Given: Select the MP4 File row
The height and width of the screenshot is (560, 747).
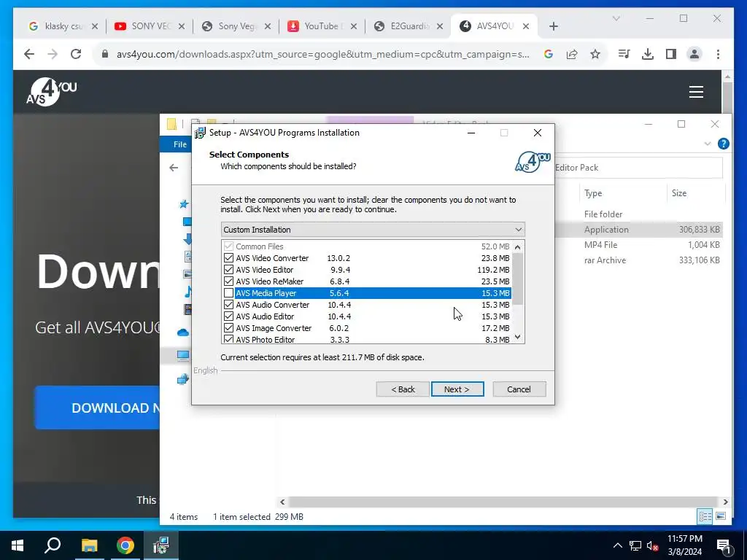Looking at the screenshot, I should click(x=639, y=245).
